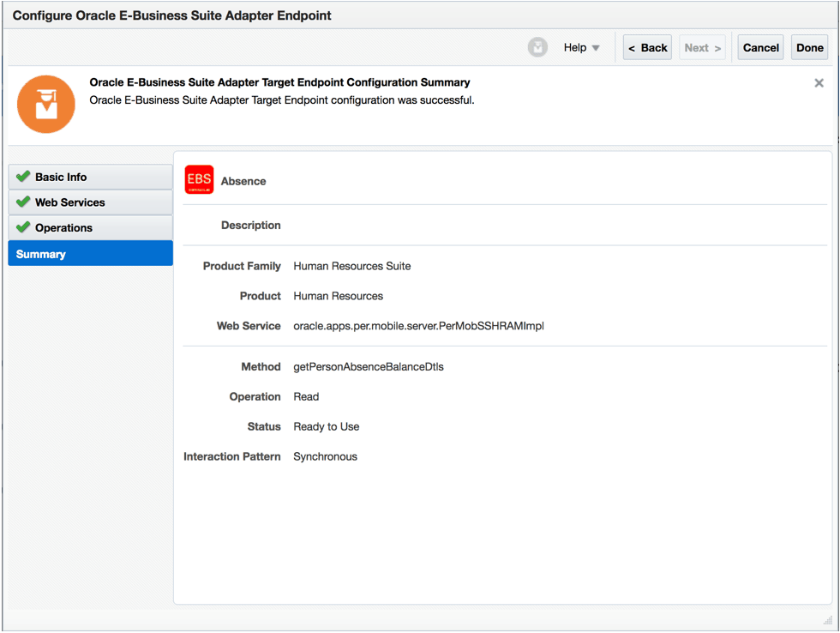Click the user avatar icon near Help

pos(537,47)
